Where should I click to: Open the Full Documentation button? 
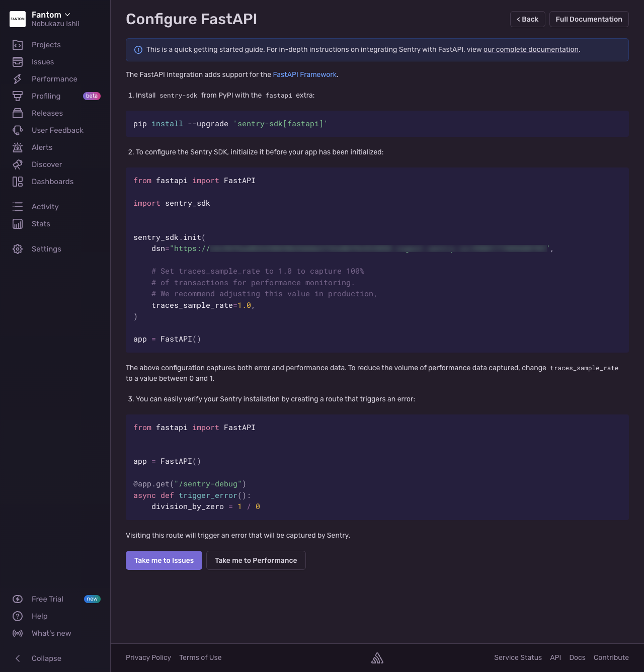tap(589, 19)
